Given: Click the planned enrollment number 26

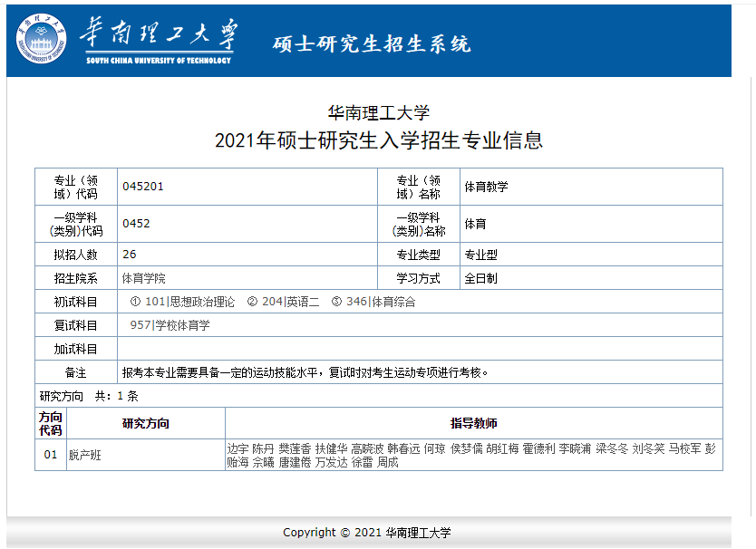Looking at the screenshot, I should [x=130, y=254].
